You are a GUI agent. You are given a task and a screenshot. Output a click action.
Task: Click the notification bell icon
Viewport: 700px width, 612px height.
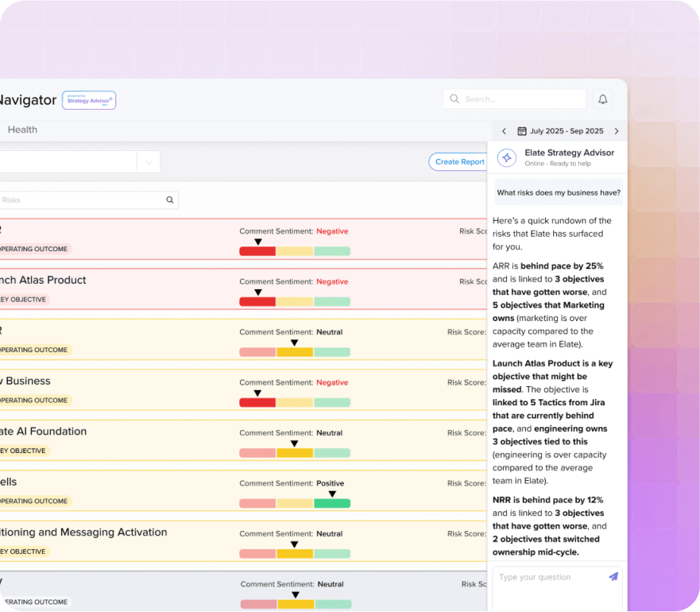[603, 99]
